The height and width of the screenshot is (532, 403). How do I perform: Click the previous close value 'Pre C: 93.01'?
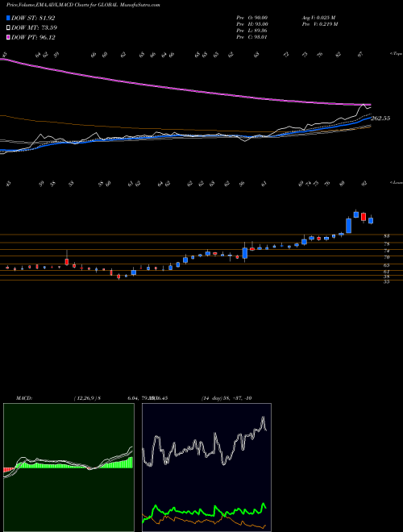pyautogui.click(x=251, y=37)
